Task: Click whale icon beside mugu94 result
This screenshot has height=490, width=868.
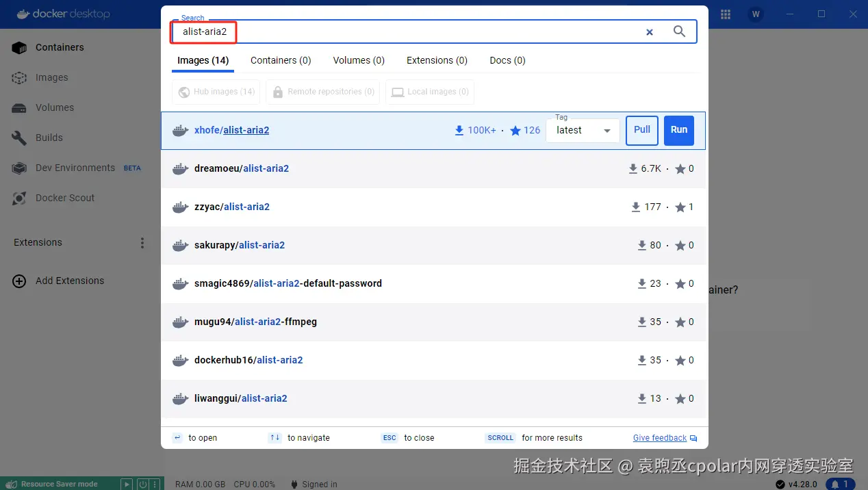Action: (180, 322)
